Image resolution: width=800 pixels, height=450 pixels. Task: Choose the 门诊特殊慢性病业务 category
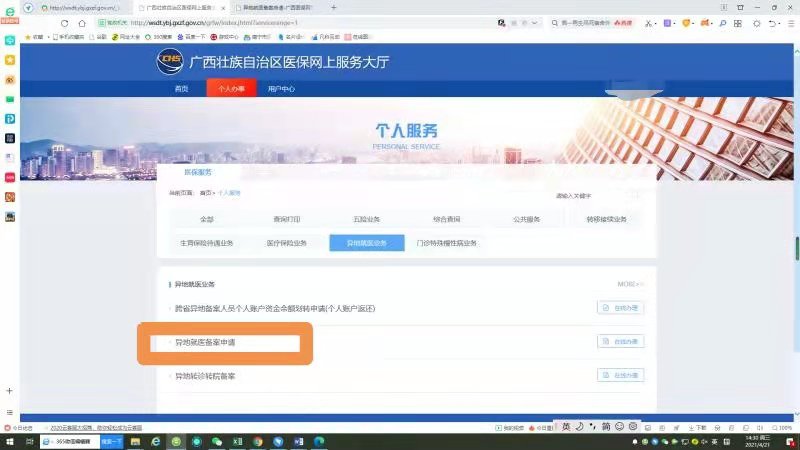tap(446, 243)
